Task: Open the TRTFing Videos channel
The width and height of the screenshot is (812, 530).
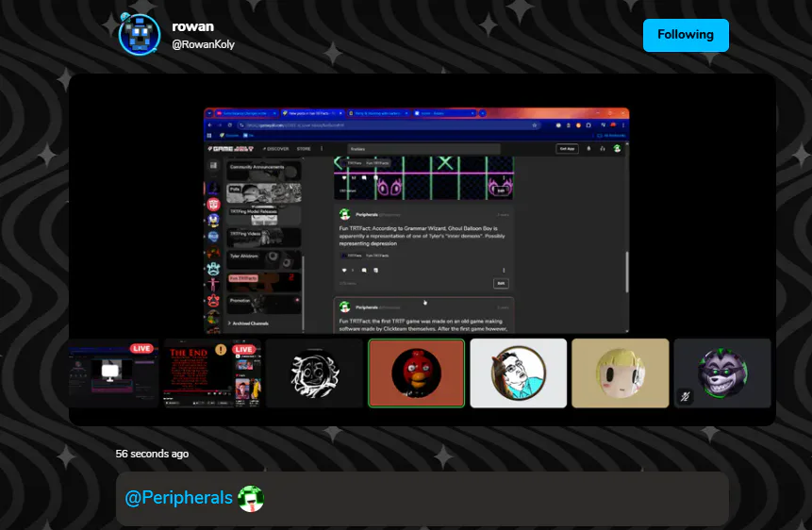Action: click(x=264, y=238)
